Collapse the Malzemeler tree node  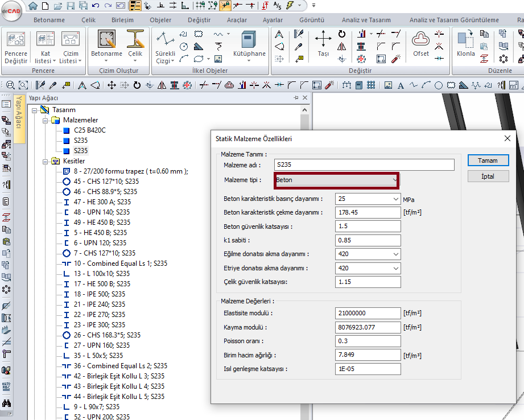(45, 121)
